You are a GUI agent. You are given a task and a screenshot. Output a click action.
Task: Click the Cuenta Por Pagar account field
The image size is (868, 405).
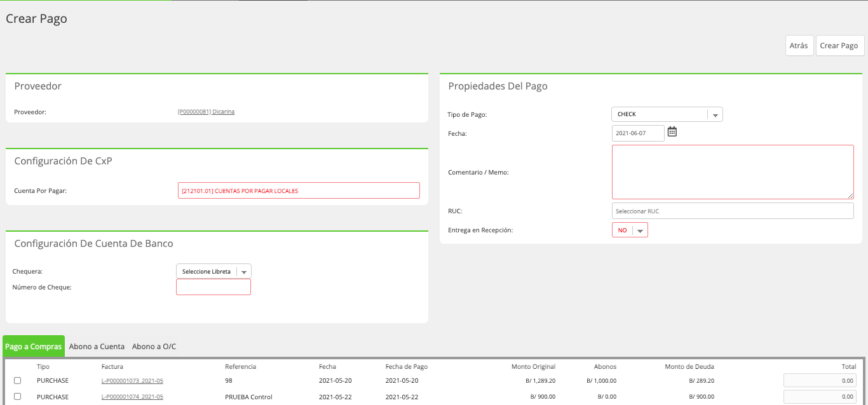(x=299, y=190)
